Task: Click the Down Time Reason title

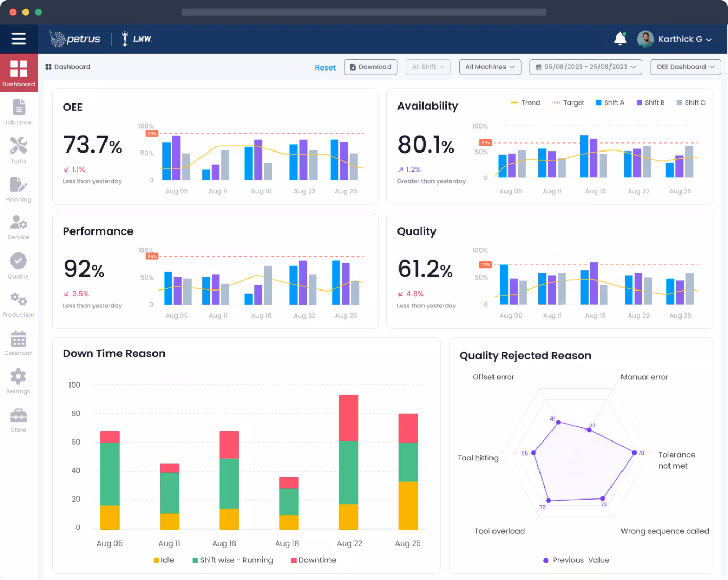Action: [114, 354]
